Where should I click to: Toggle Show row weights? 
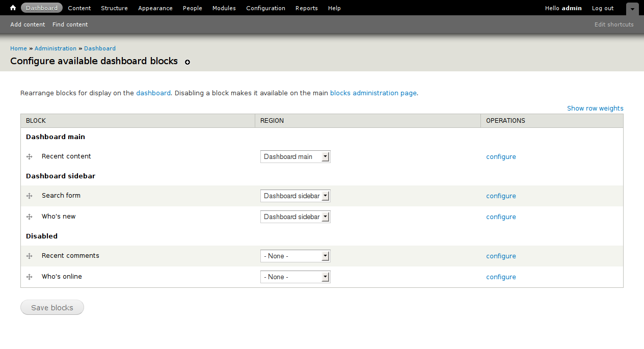pyautogui.click(x=595, y=109)
